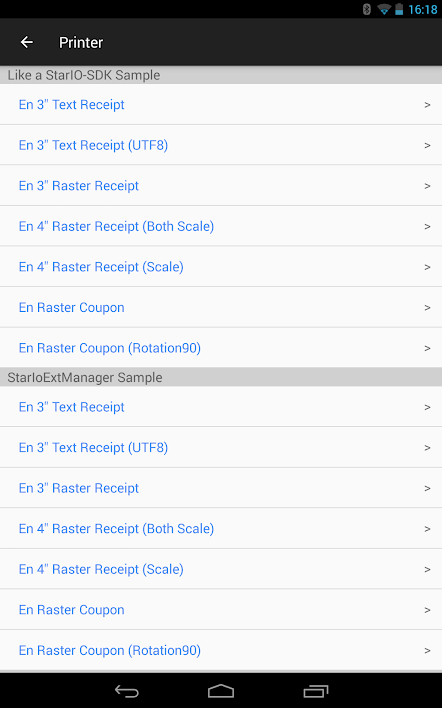Viewport: 442px width, 708px height.
Task: Open En 4" Raster Receipt (Scale) under StarIoExtManager
Action: pyautogui.click(x=221, y=569)
